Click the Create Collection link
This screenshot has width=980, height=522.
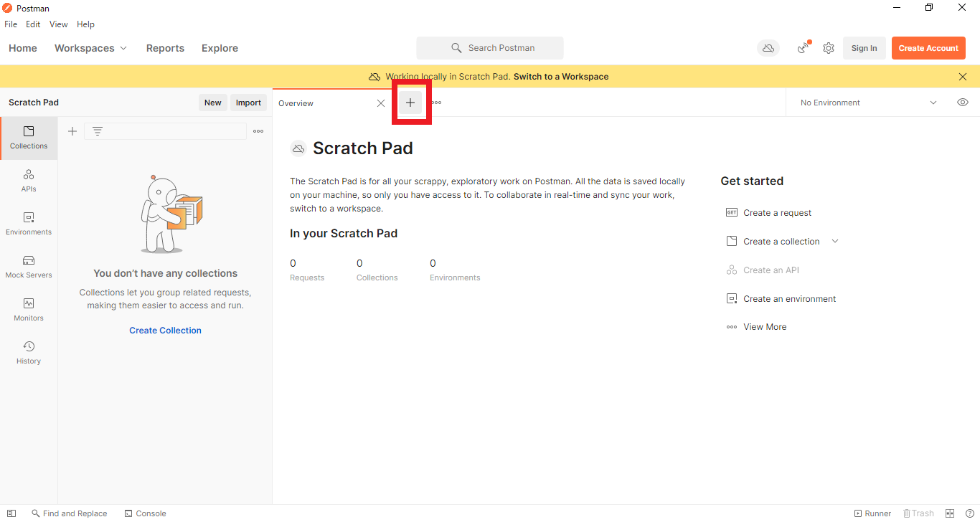click(x=165, y=331)
